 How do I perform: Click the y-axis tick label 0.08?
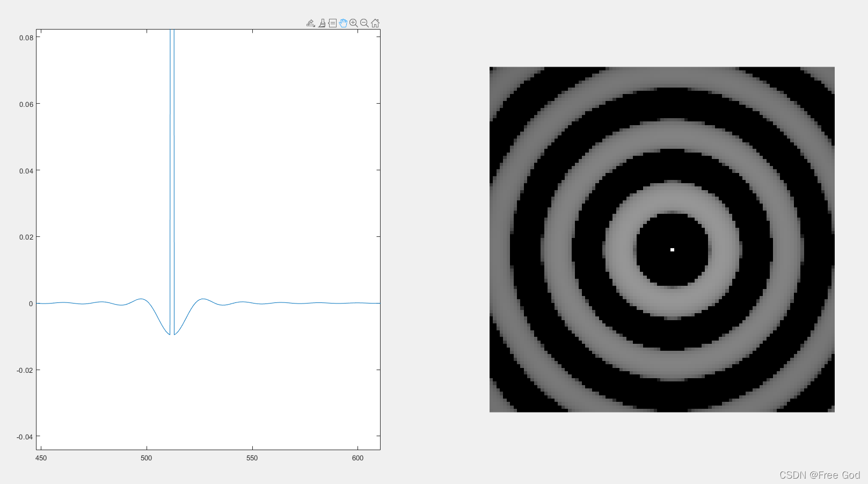pyautogui.click(x=26, y=38)
